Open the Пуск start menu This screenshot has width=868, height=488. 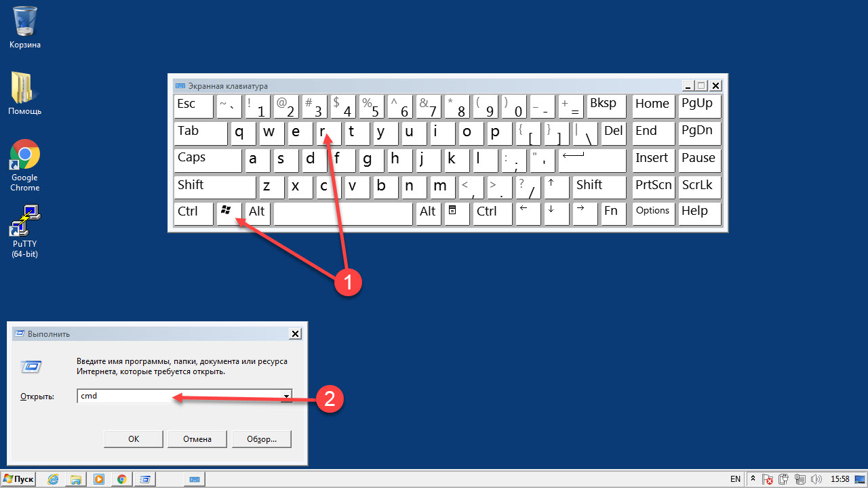pos(18,479)
